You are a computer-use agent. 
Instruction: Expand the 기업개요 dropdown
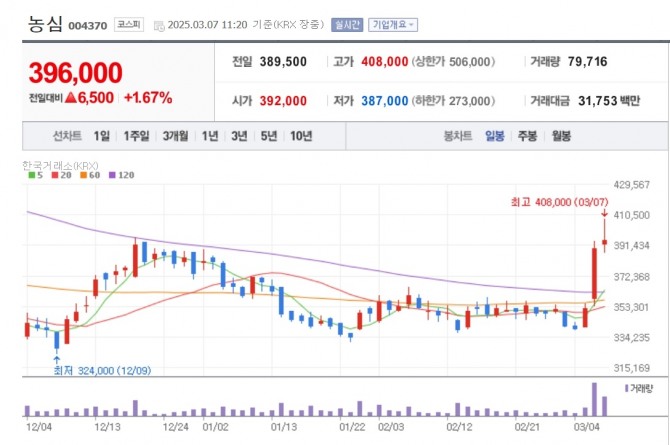coord(392,24)
